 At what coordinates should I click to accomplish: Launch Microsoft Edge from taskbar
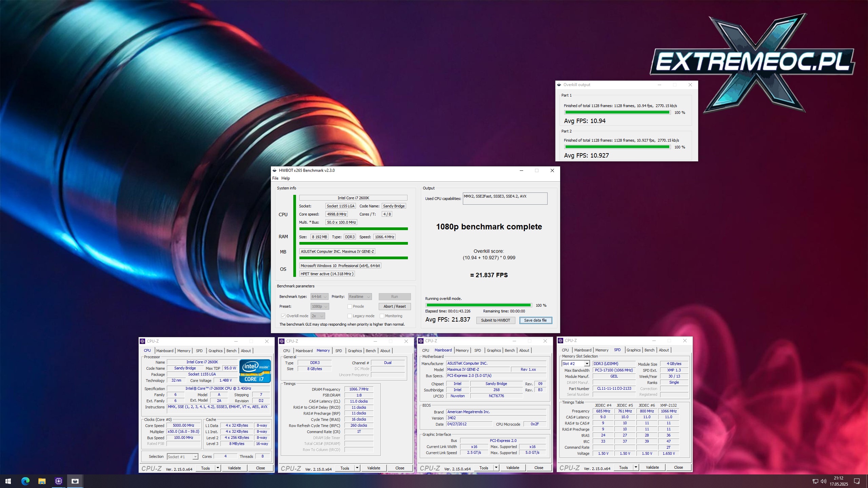[25, 481]
